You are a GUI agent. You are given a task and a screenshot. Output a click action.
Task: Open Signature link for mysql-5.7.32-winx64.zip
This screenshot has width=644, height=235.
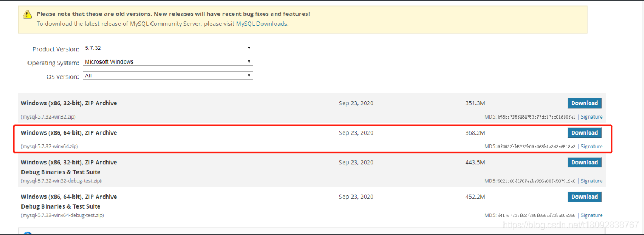point(591,147)
